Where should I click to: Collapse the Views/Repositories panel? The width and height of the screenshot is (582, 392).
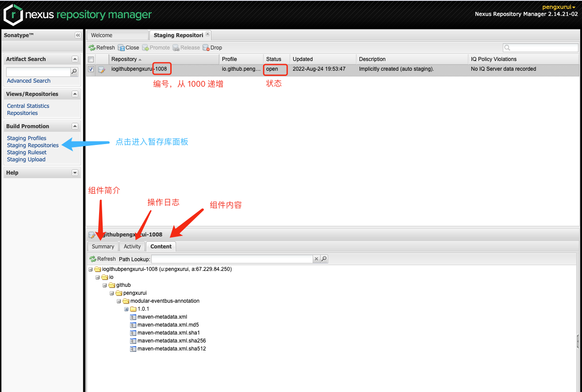[x=75, y=94]
